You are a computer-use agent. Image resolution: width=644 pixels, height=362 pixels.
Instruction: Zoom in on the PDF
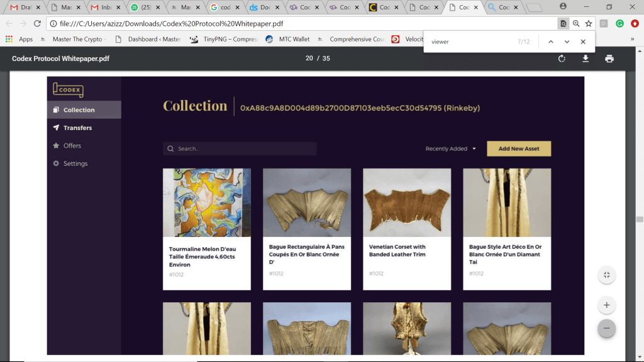607,305
